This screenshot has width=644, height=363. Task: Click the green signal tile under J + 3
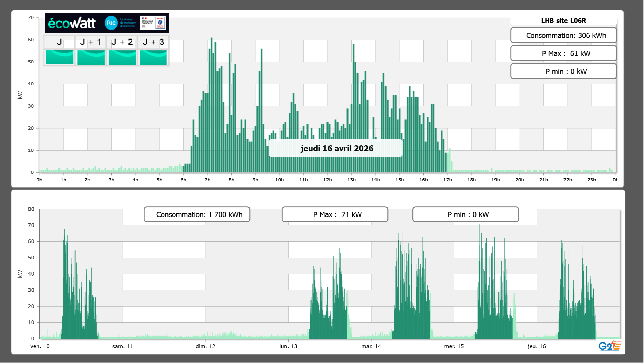tap(153, 57)
